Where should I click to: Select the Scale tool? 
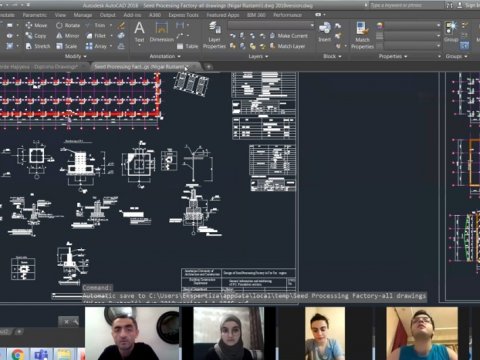tap(67, 46)
